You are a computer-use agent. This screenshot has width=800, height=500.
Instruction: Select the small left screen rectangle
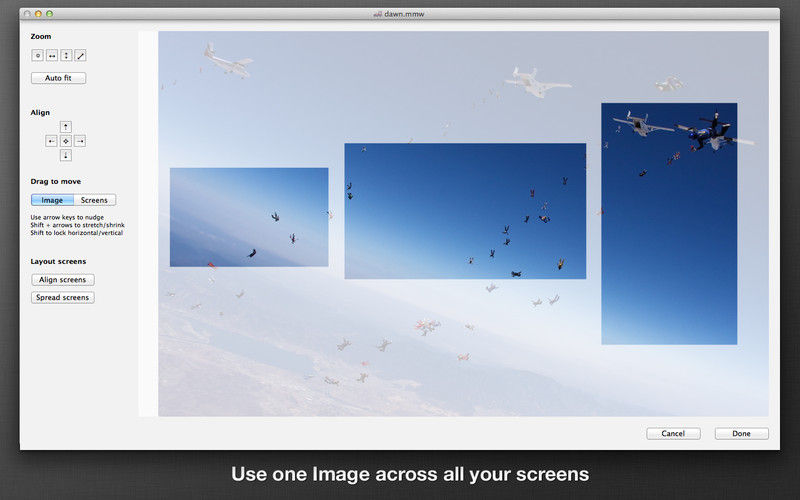[249, 217]
